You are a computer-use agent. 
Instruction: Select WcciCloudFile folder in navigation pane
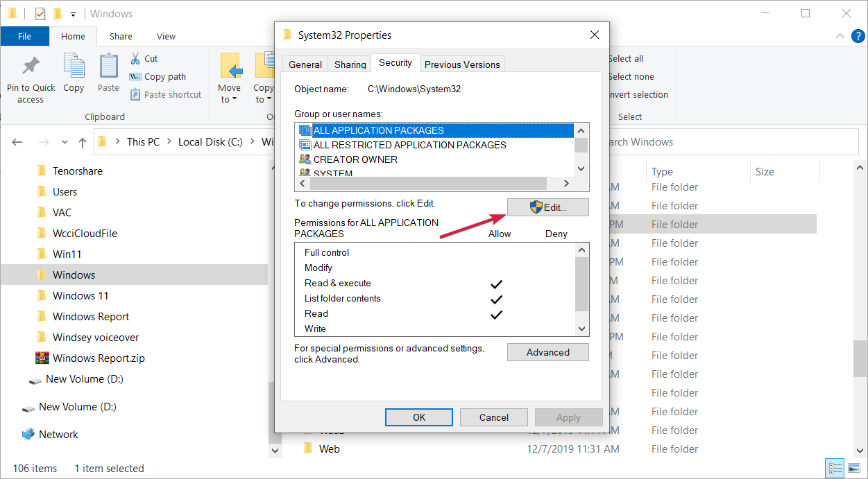[x=85, y=233]
